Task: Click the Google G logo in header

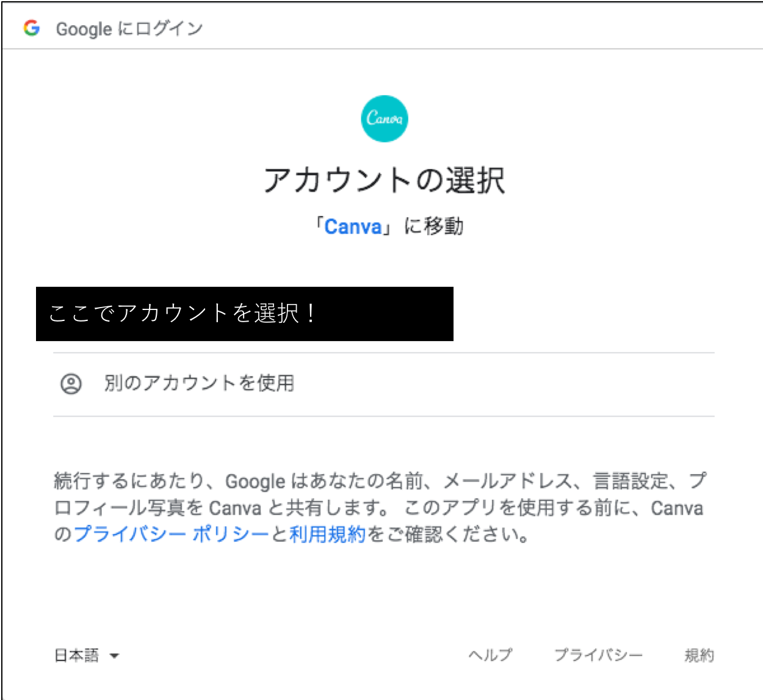Action: (32, 28)
